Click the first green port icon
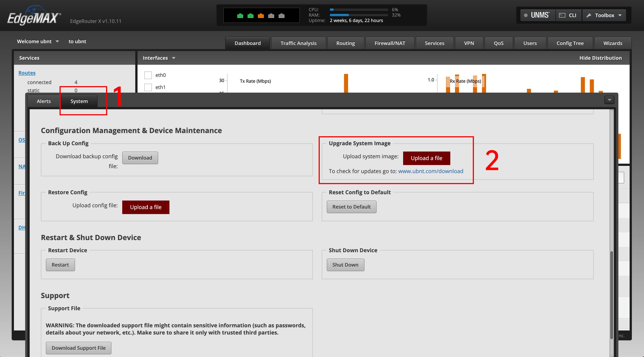Screen dimensions: 644x357 (240, 16)
